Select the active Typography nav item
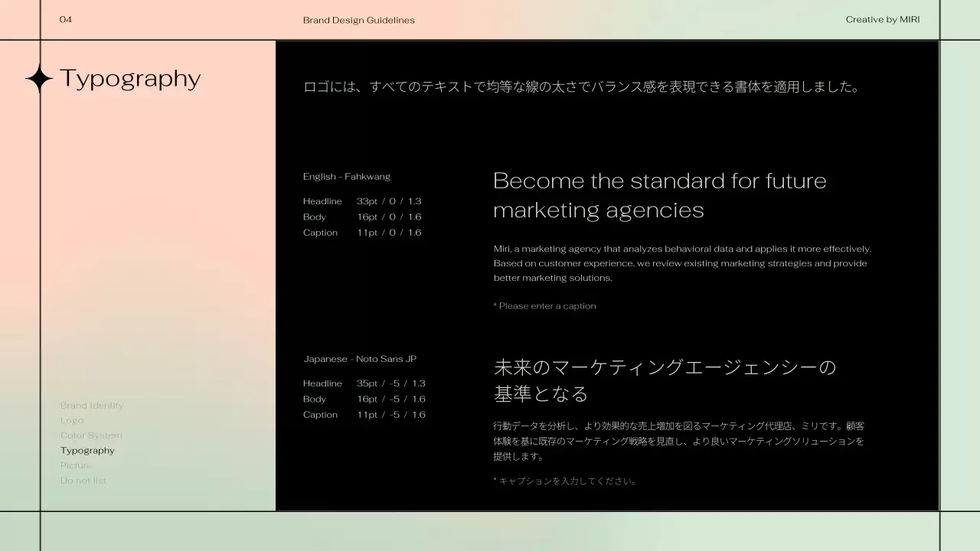This screenshot has width=980, height=551. (87, 451)
